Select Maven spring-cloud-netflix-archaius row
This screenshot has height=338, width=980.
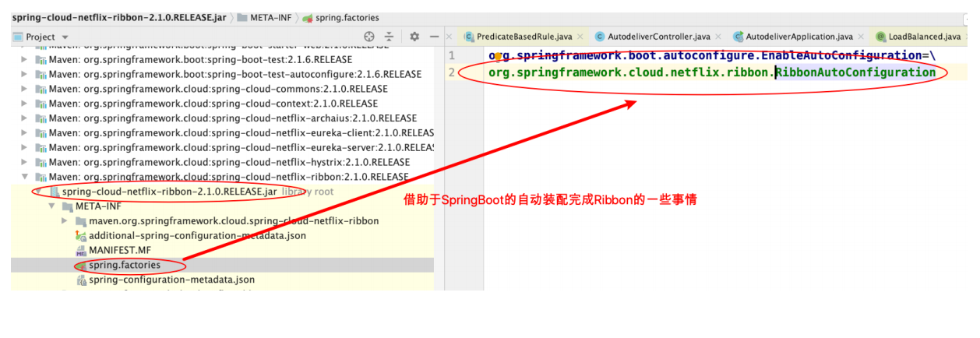tap(222, 118)
